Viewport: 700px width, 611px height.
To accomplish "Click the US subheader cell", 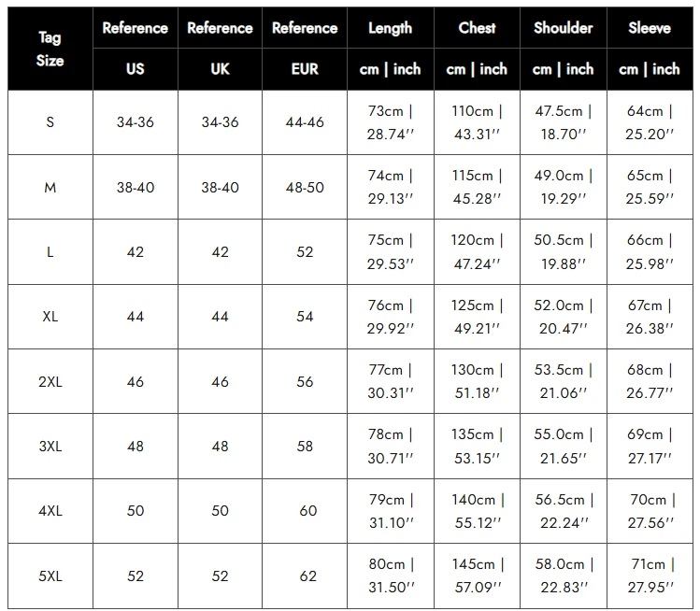I will tap(136, 69).
